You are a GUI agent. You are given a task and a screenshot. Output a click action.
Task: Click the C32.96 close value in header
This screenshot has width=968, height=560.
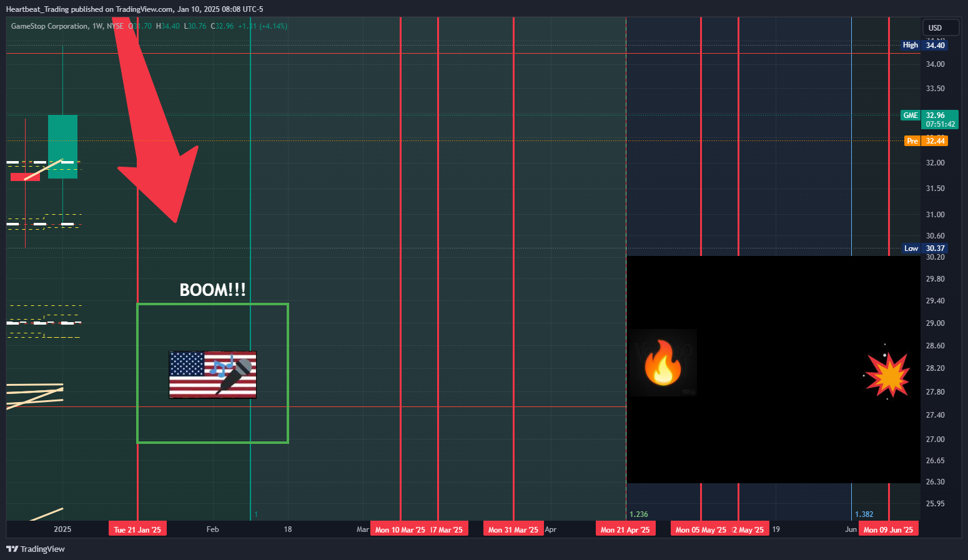[222, 26]
